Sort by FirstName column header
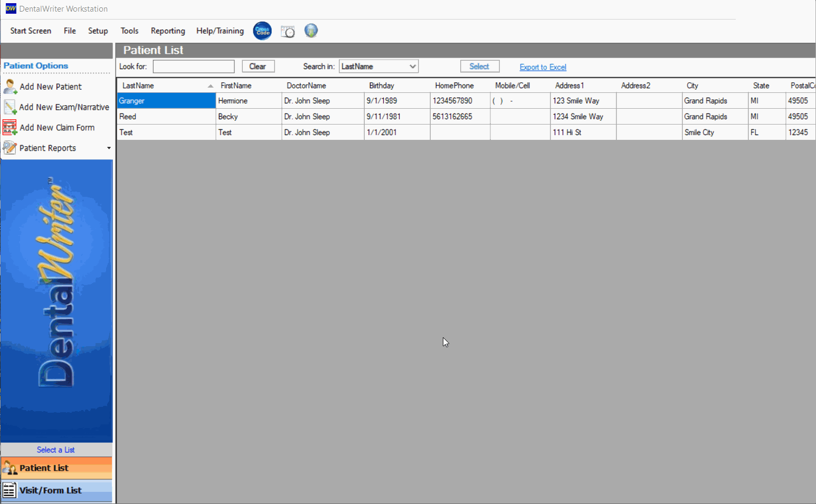Viewport: 816px width, 504px height. (249, 85)
